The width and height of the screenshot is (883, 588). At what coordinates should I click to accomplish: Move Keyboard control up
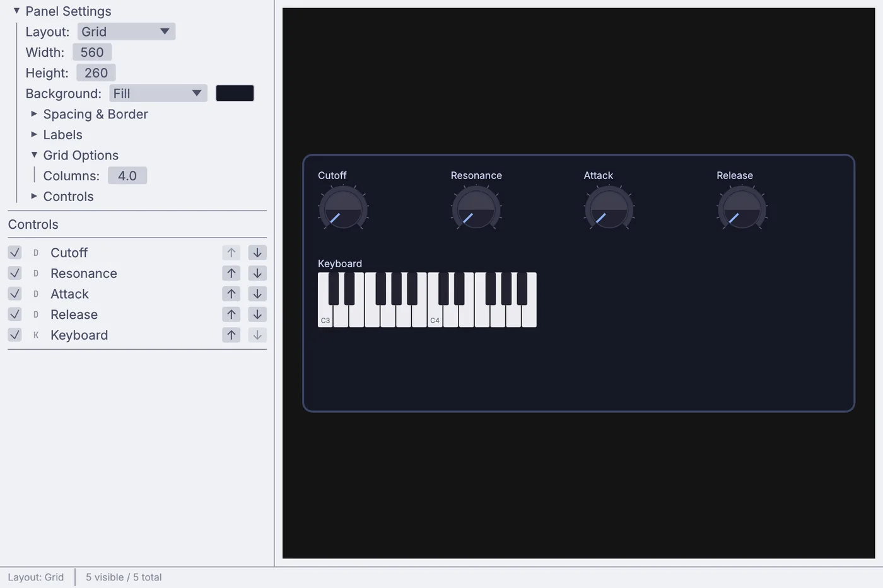pyautogui.click(x=231, y=335)
